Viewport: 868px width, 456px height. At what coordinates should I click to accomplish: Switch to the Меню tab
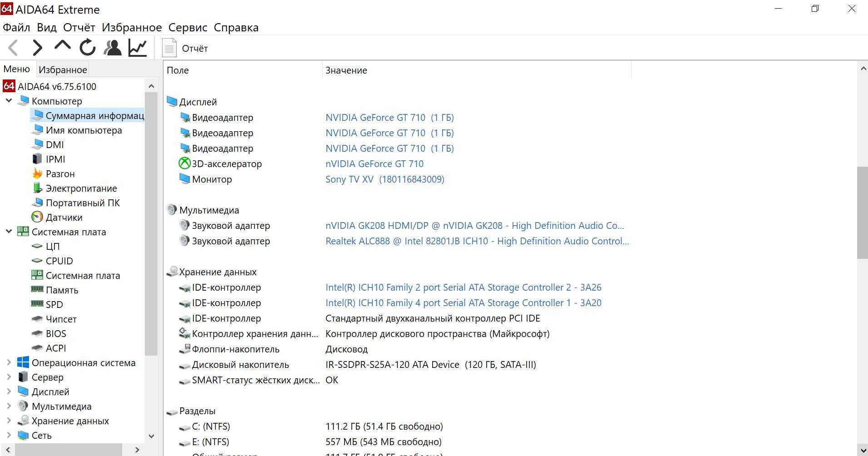pos(17,69)
